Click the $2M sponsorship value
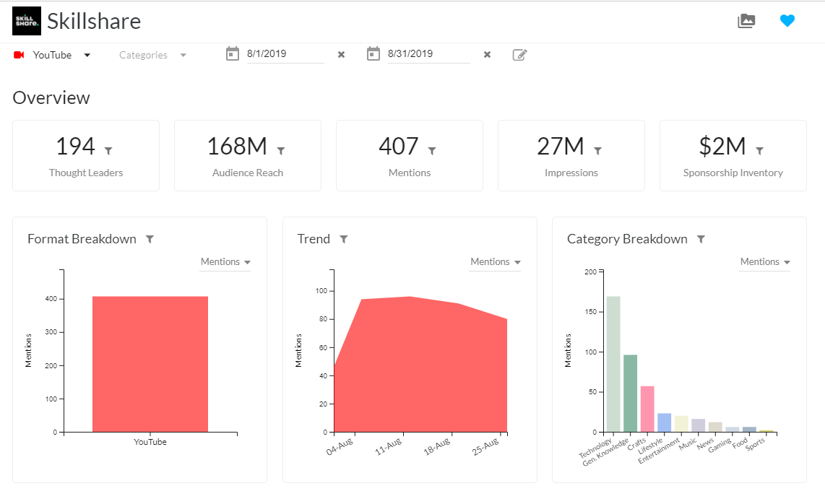The height and width of the screenshot is (504, 825). coord(722,147)
